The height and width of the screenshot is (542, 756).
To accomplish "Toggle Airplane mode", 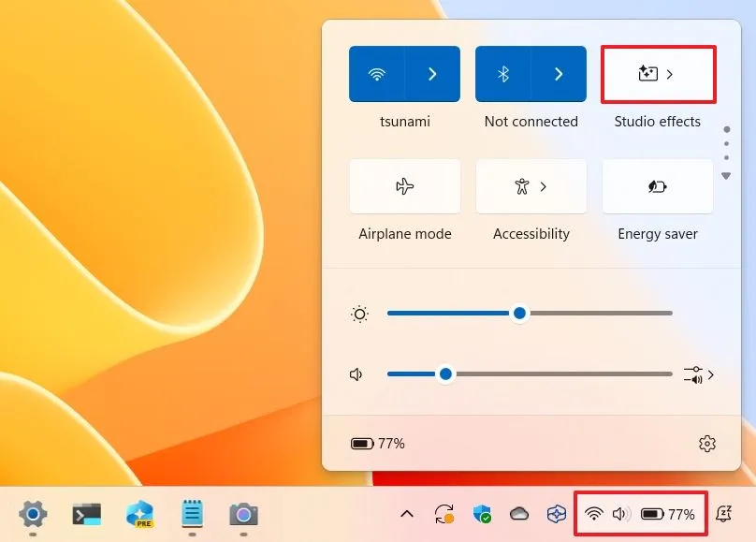I will click(404, 186).
